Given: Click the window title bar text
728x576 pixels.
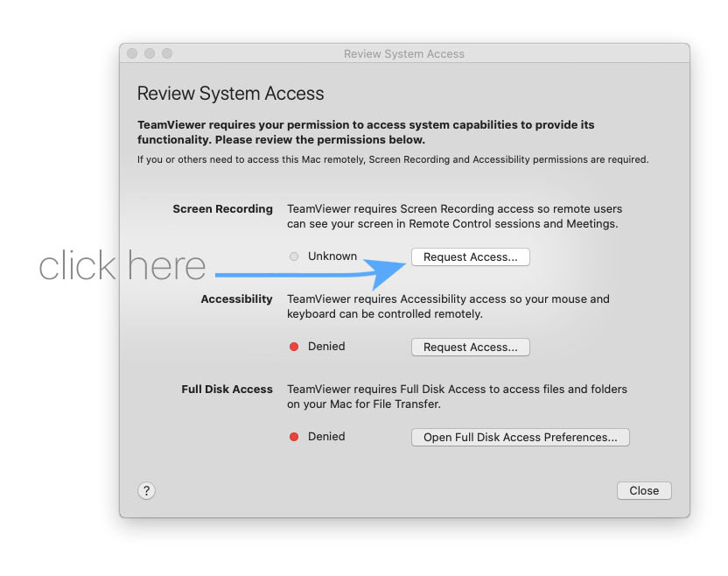Looking at the screenshot, I should pos(403,54).
